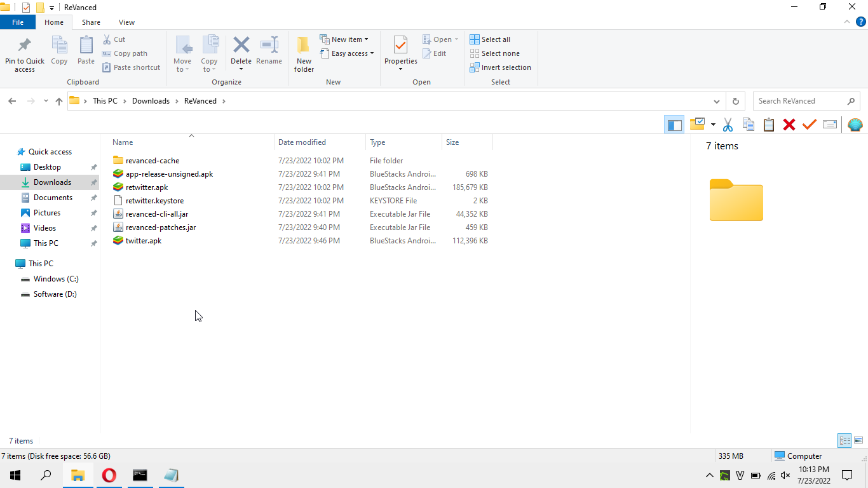Open the Copy to dropdown

click(x=209, y=65)
